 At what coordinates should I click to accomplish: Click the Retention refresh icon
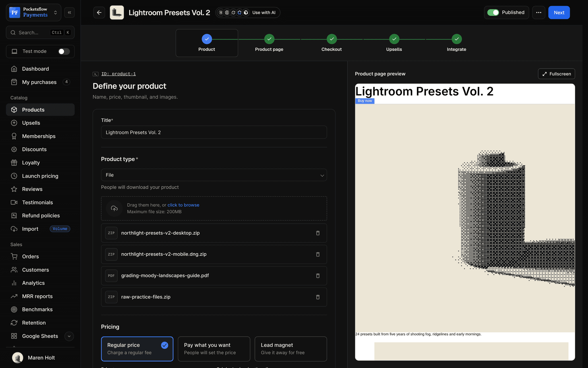pos(14,323)
